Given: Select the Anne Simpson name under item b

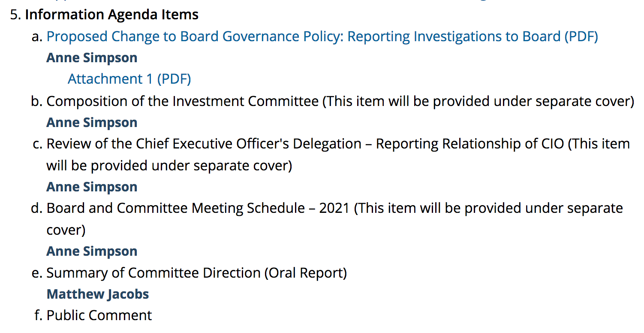Looking at the screenshot, I should coord(92,122).
